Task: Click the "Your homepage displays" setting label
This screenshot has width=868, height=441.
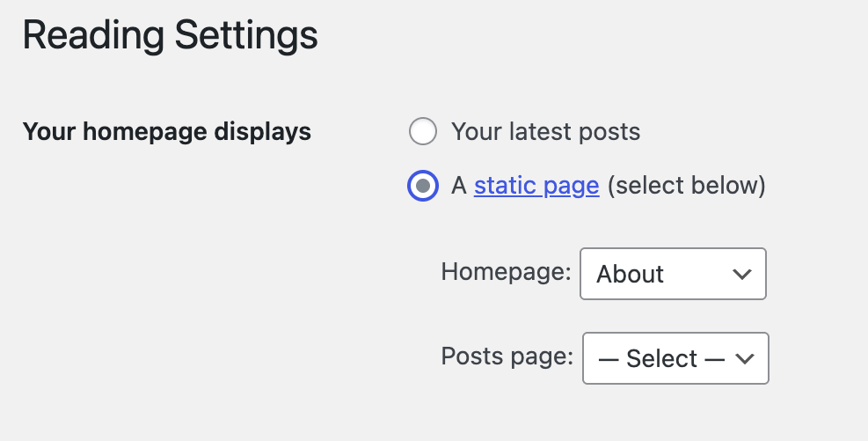Action: click(167, 132)
